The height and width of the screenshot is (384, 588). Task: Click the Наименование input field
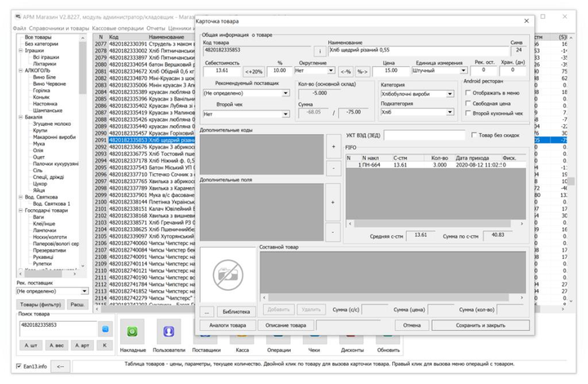(417, 51)
